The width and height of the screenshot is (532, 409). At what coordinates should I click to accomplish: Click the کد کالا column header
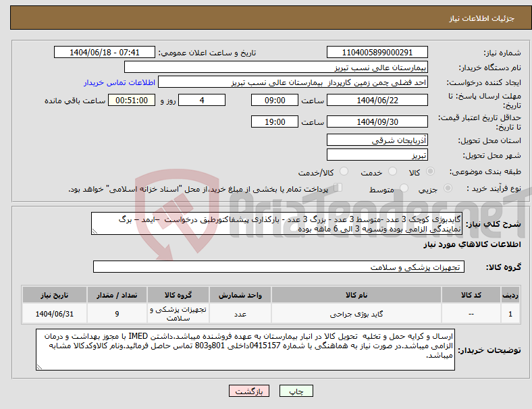(471, 295)
